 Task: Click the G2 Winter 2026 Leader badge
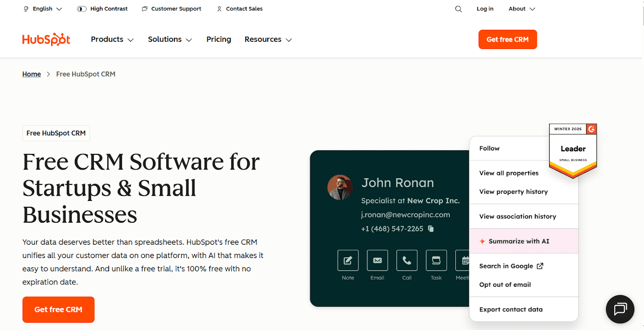pyautogui.click(x=573, y=151)
